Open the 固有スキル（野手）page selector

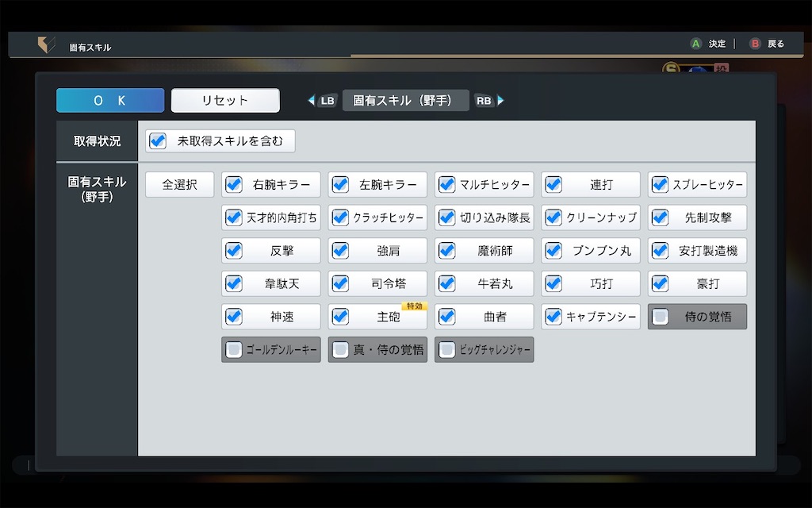coord(405,100)
